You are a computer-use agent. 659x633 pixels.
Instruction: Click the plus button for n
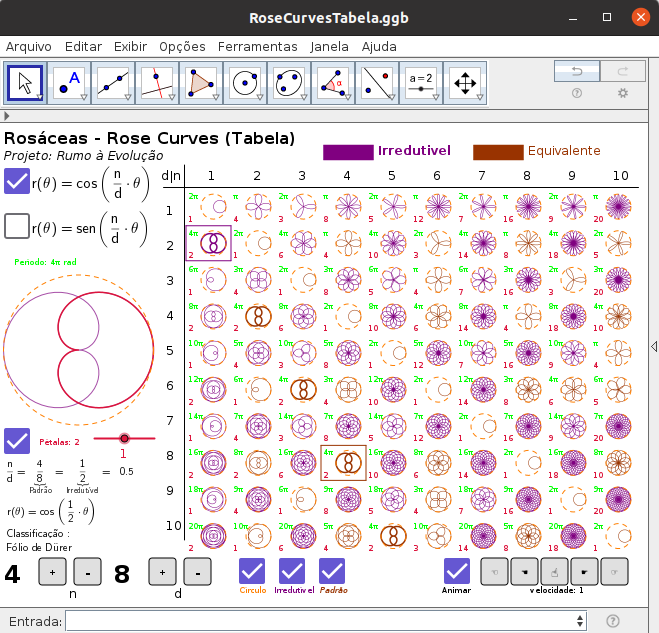(x=52, y=573)
